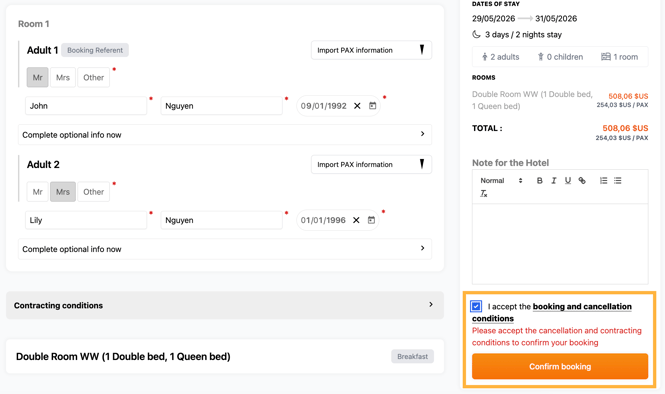This screenshot has height=394, width=665.
Task: Open booking and cancellation conditions link
Action: [x=552, y=312]
